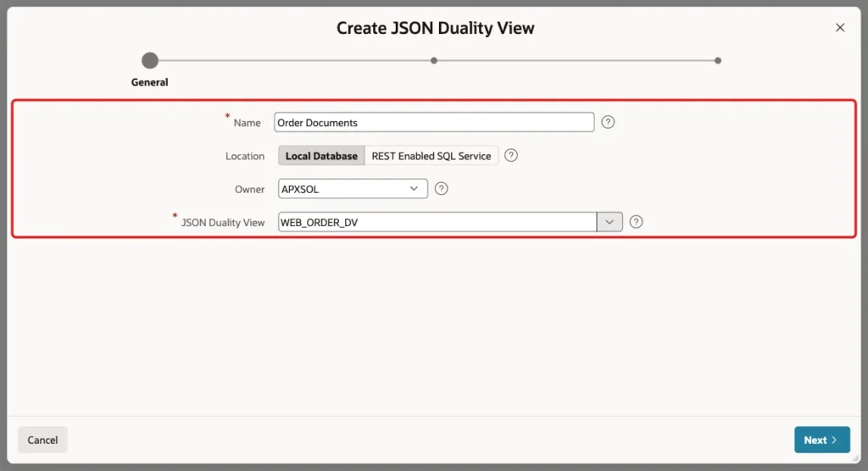Expand the JSON Duality View list arrow

tap(609, 222)
